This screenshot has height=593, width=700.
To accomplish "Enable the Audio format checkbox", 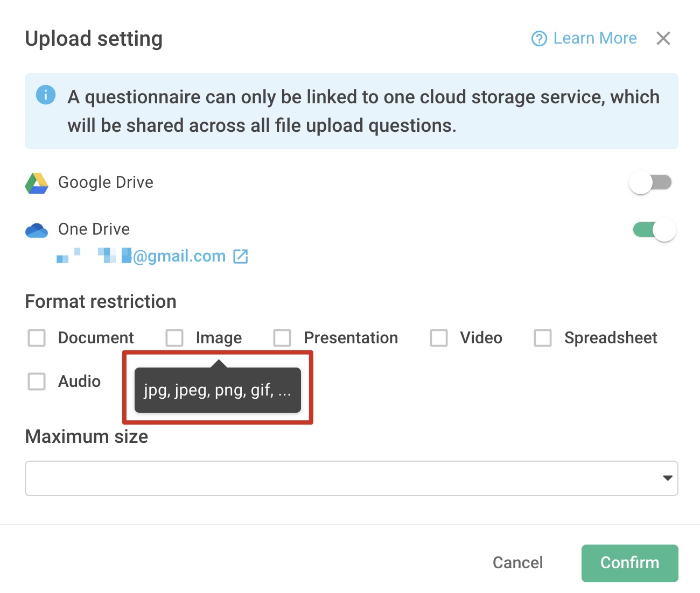I will pos(36,382).
